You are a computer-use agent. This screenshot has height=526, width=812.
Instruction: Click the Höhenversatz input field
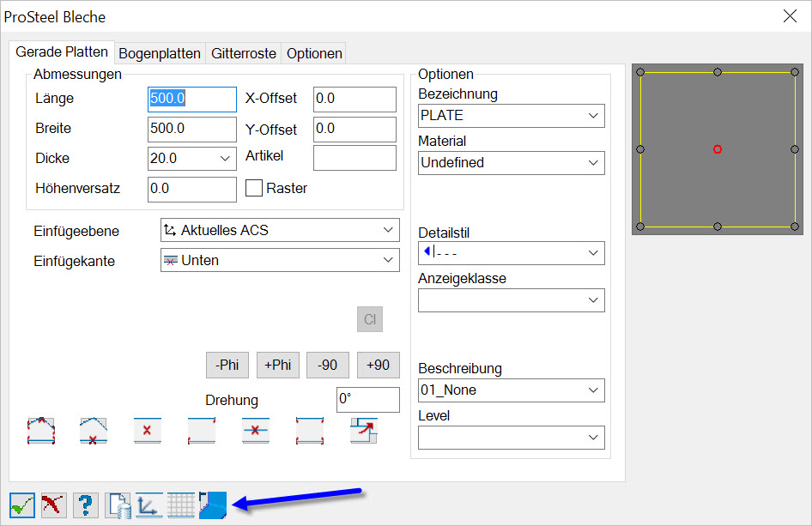tap(192, 189)
